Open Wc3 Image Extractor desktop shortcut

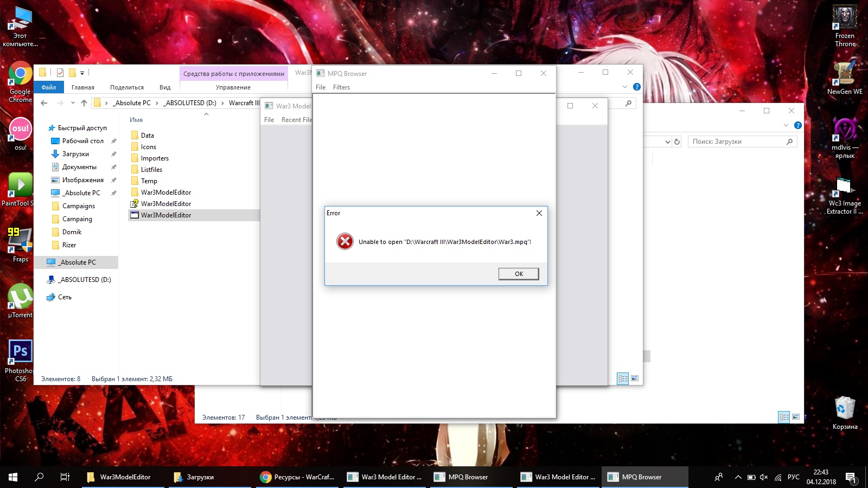845,196
